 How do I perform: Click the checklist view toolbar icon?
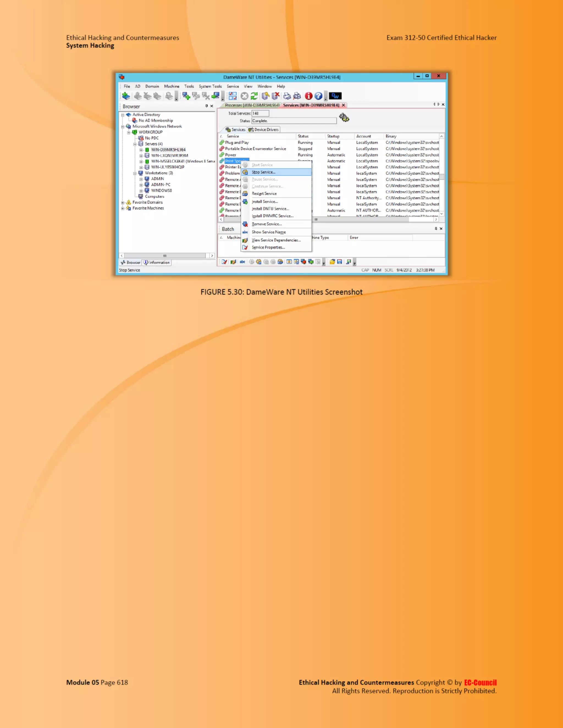[x=233, y=96]
